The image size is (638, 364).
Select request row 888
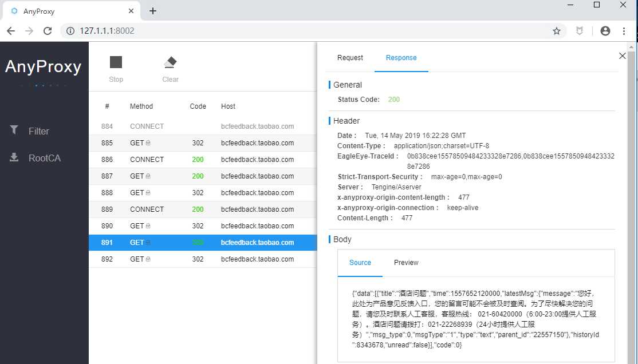[203, 193]
